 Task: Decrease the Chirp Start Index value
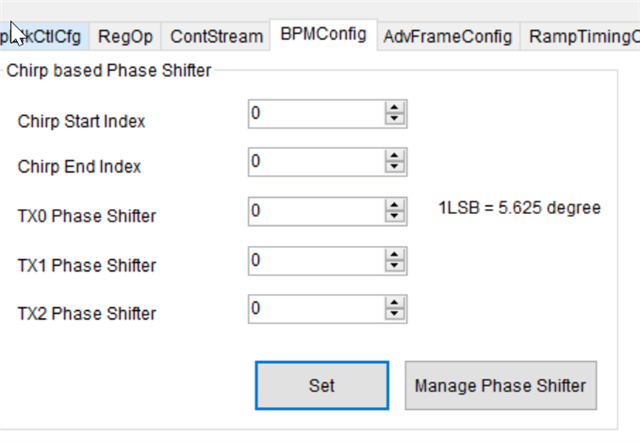[395, 120]
